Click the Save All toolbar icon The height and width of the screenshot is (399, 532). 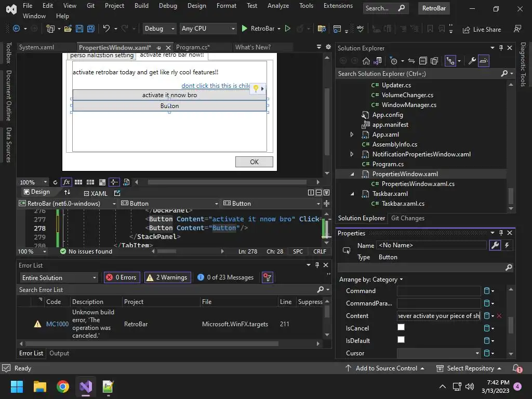click(91, 29)
